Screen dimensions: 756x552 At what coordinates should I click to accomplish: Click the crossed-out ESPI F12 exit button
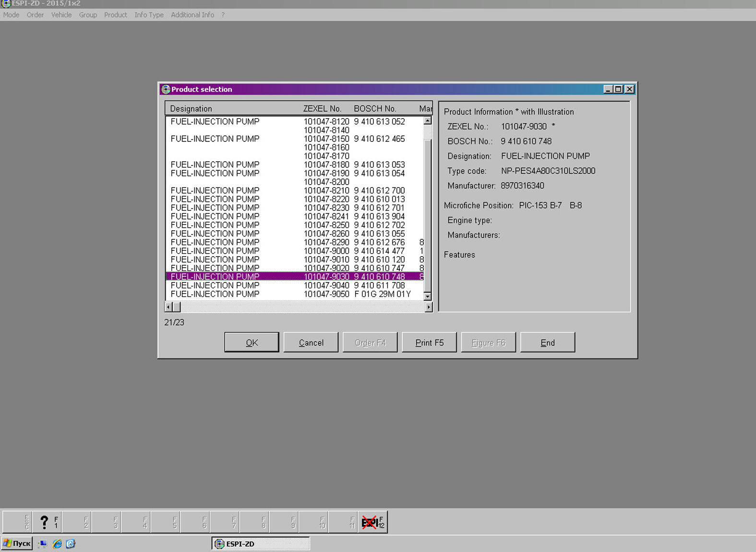372,522
